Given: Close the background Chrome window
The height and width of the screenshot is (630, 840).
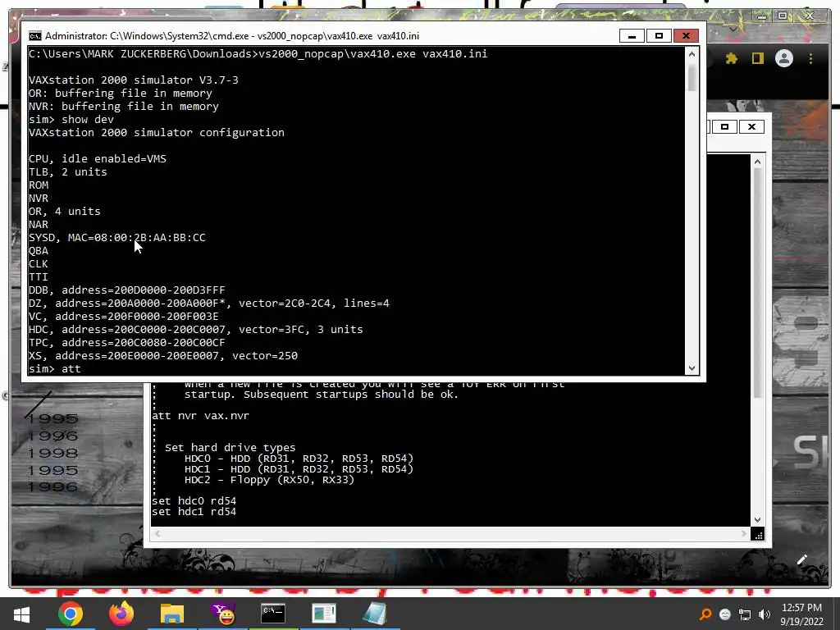Looking at the screenshot, I should 810,16.
